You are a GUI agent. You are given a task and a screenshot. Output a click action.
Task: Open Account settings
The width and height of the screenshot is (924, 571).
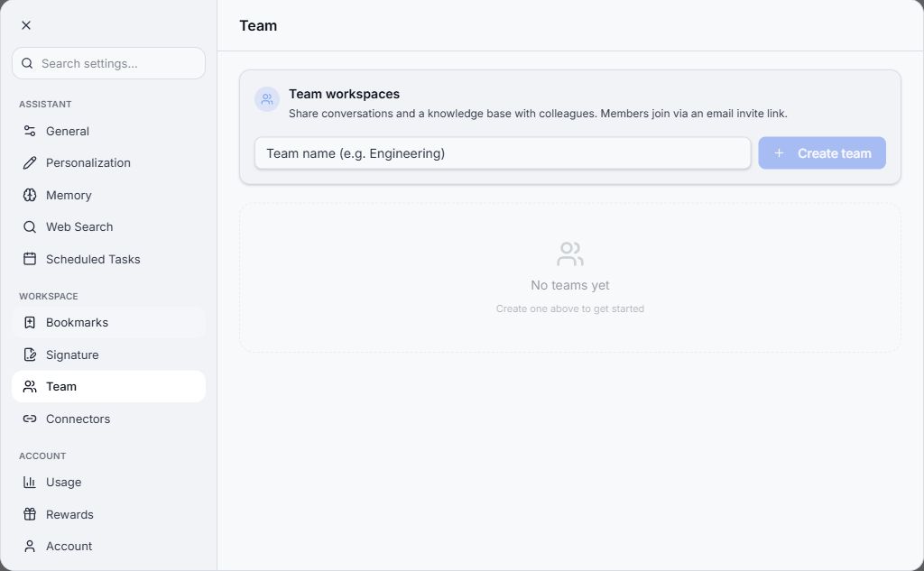(x=108, y=547)
